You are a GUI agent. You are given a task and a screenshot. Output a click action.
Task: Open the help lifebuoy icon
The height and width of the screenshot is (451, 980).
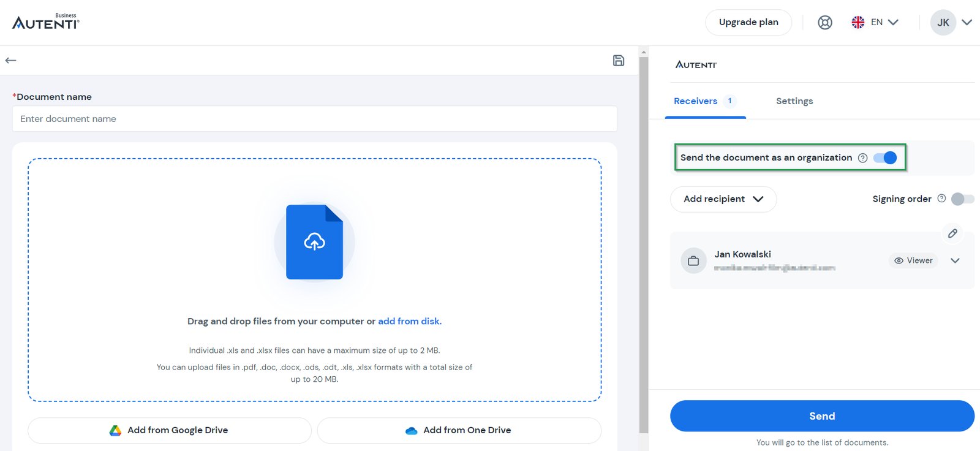tap(825, 23)
